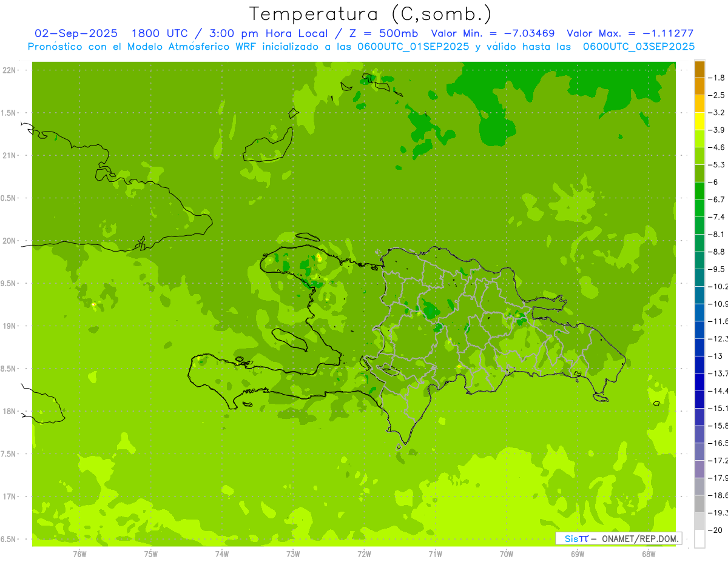This screenshot has height=562, width=728.
Task: Click the "-13" colorbar label
Action: [x=715, y=356]
